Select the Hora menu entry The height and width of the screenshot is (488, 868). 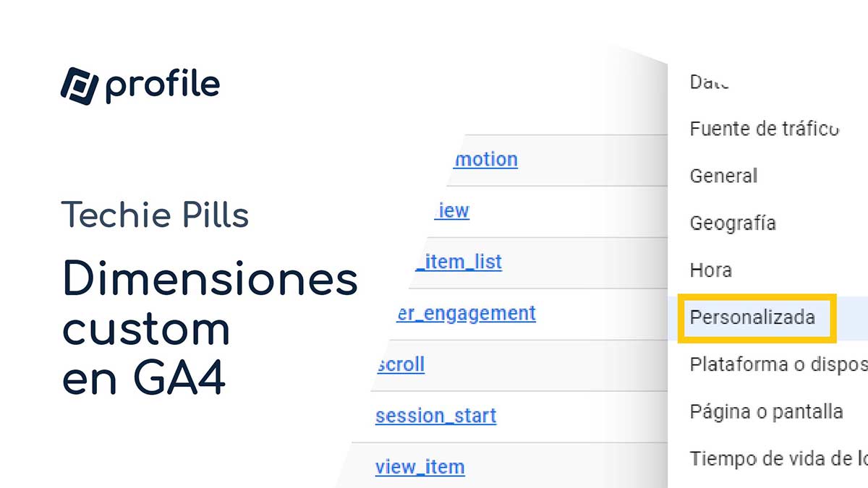[710, 270]
